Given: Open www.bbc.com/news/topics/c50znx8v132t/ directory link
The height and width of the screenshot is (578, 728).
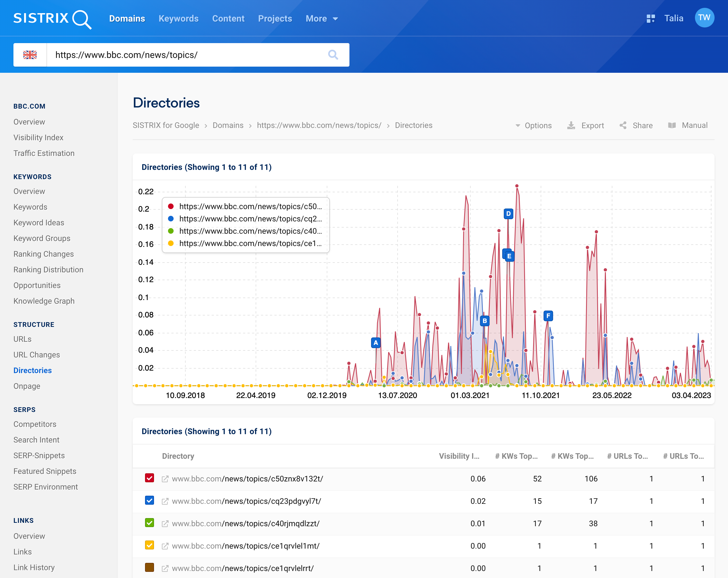Looking at the screenshot, I should pyautogui.click(x=248, y=479).
